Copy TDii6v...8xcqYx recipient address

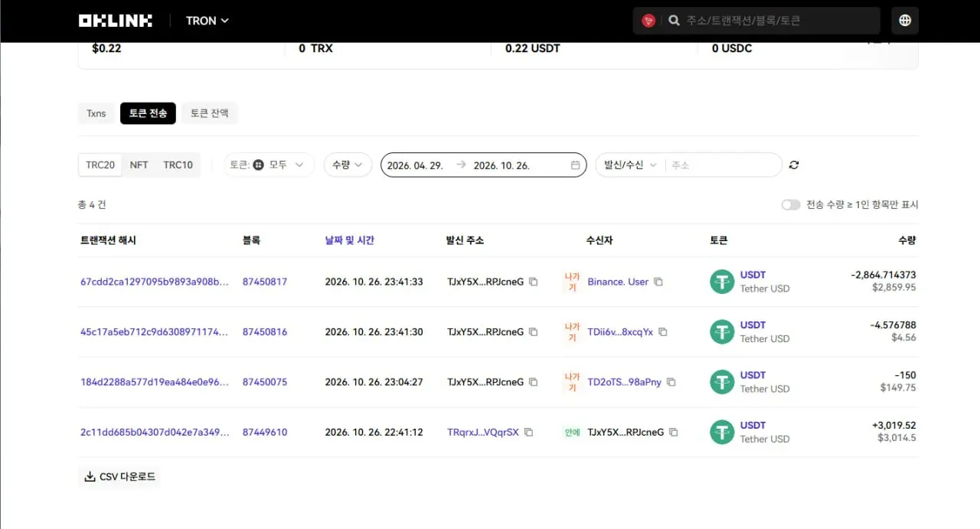(x=663, y=331)
